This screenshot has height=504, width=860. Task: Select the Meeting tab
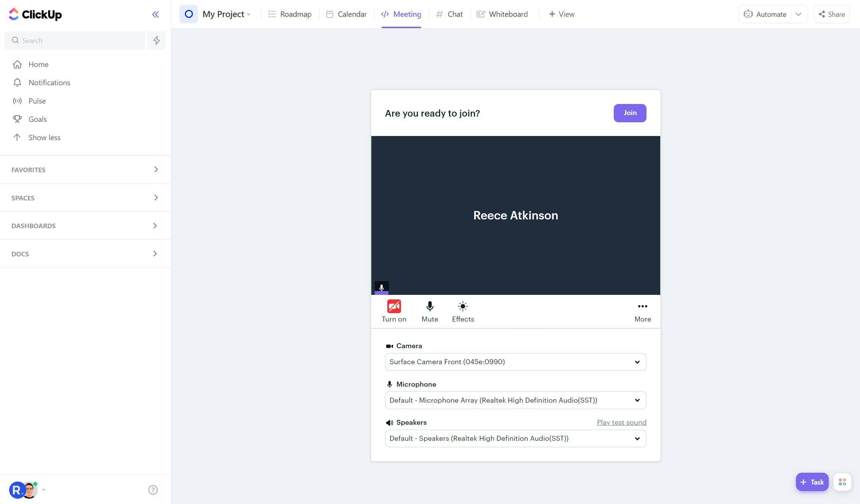401,14
